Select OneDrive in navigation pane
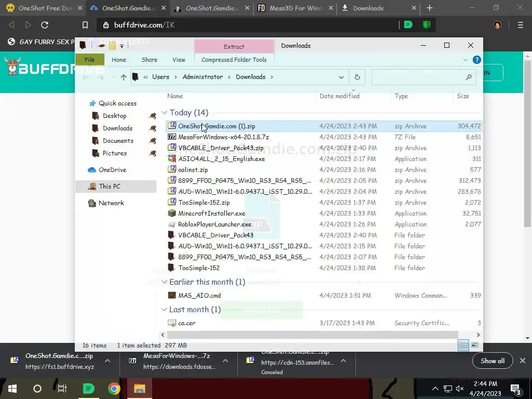This screenshot has width=532, height=399. coord(112,170)
